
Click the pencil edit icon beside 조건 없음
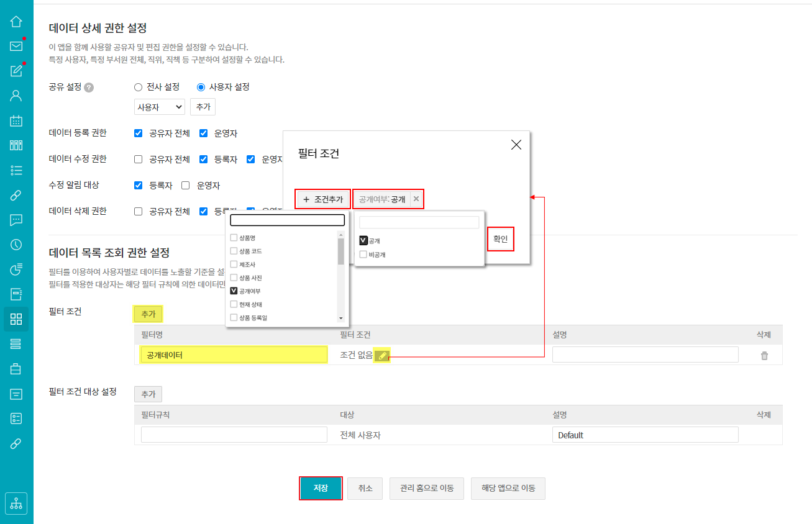coord(382,356)
